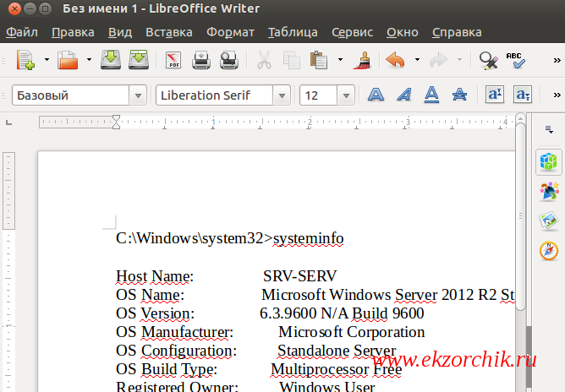The image size is (565, 392).
Task: Open the Сервис menu
Action: [352, 32]
